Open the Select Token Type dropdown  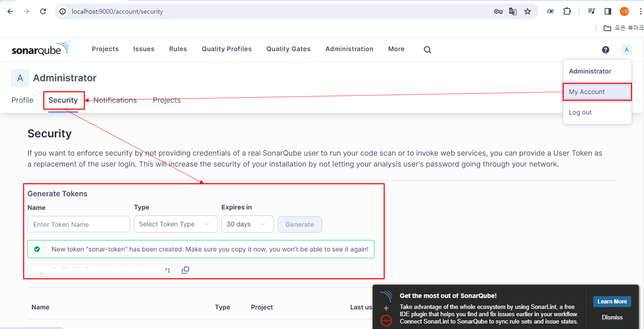coord(176,224)
